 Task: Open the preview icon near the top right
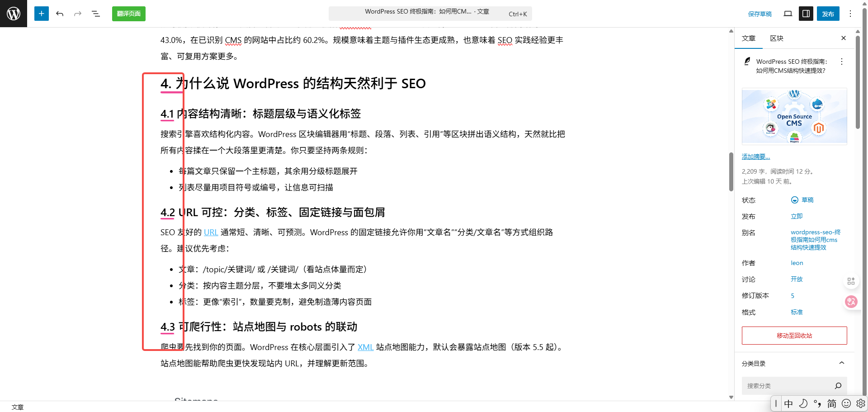tap(788, 14)
